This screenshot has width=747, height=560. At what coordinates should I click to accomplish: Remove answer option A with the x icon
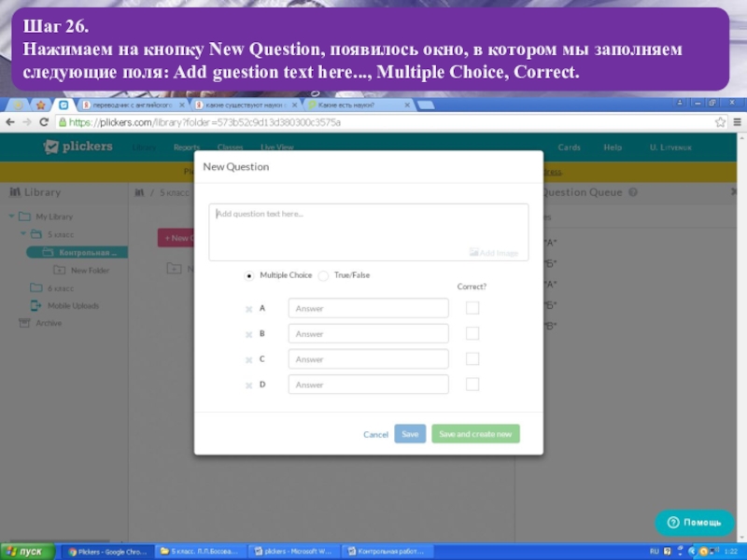coord(248,309)
